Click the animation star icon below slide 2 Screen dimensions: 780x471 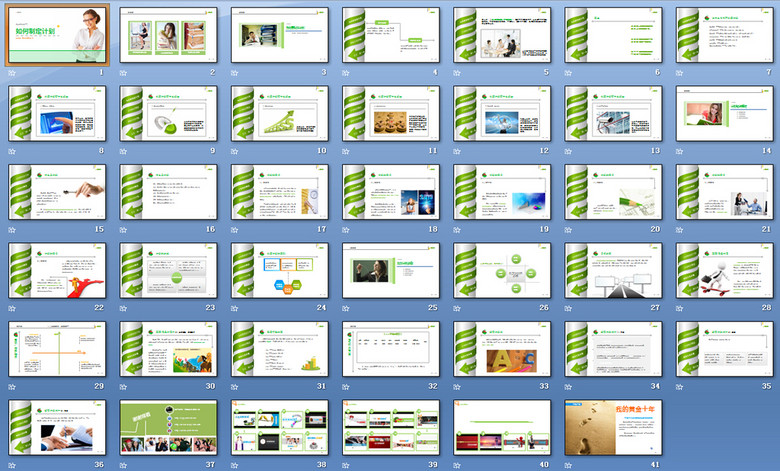click(x=124, y=73)
